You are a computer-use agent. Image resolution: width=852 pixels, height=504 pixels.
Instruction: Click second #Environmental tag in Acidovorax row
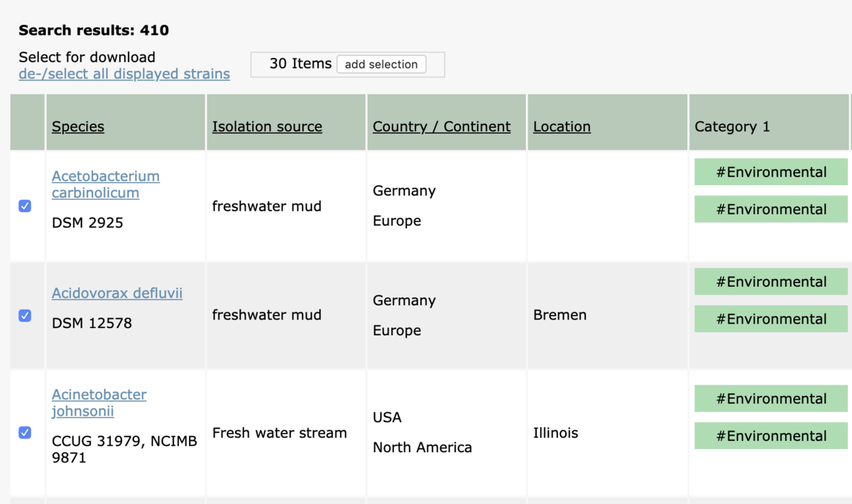pos(771,319)
